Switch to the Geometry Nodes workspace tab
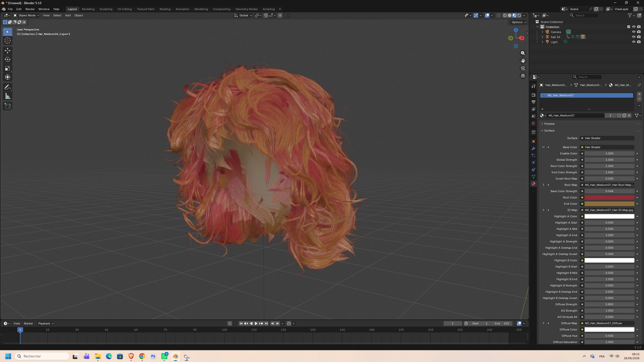Image resolution: width=644 pixels, height=362 pixels. pyautogui.click(x=246, y=9)
